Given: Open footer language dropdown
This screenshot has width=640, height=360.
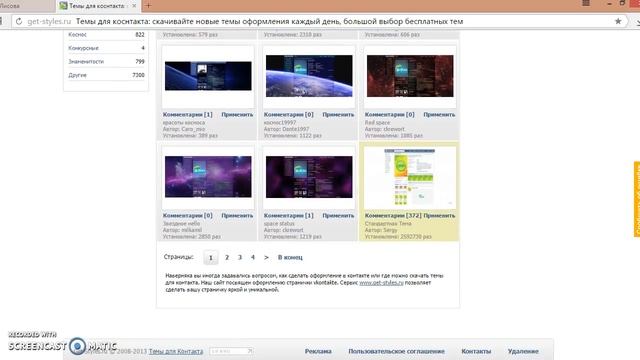Looking at the screenshot, I should pyautogui.click(x=231, y=351).
